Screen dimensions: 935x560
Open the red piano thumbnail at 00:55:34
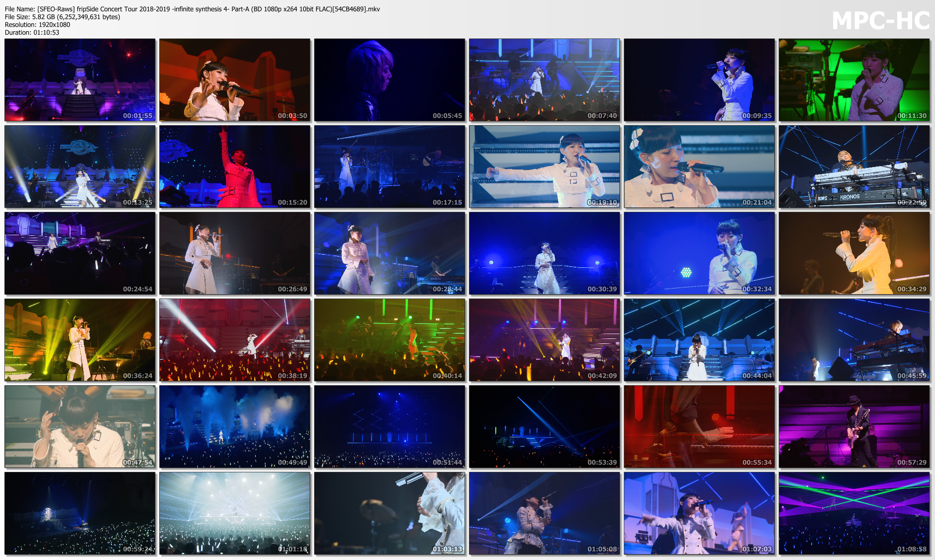point(699,427)
